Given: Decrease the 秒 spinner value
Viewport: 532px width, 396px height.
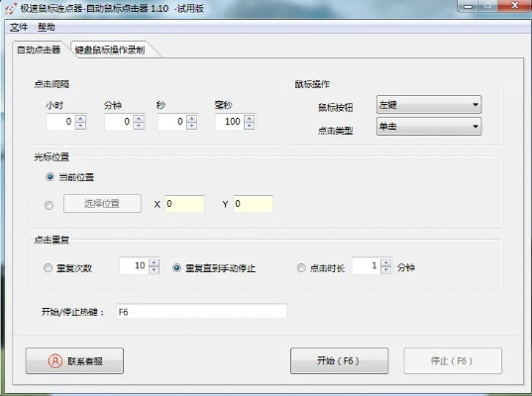Looking at the screenshot, I should pos(191,126).
